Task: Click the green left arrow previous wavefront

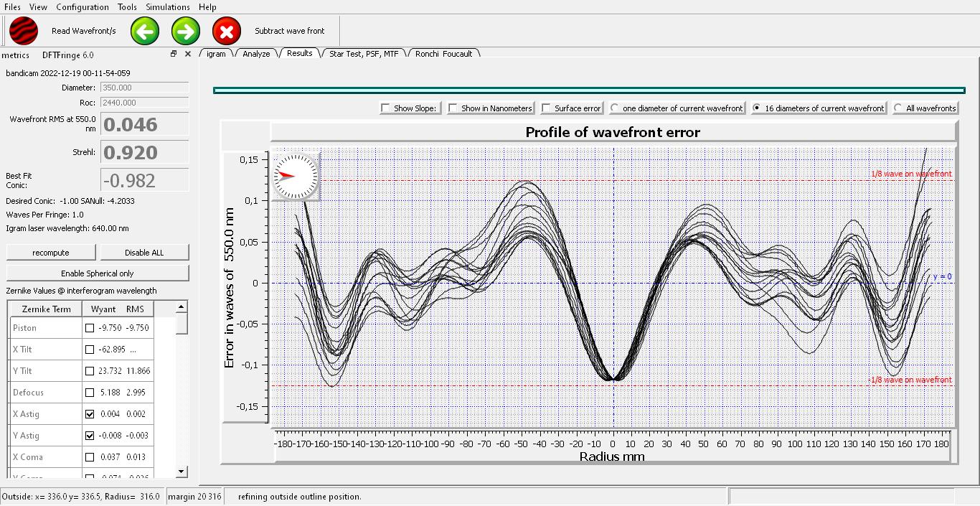Action: point(145,31)
